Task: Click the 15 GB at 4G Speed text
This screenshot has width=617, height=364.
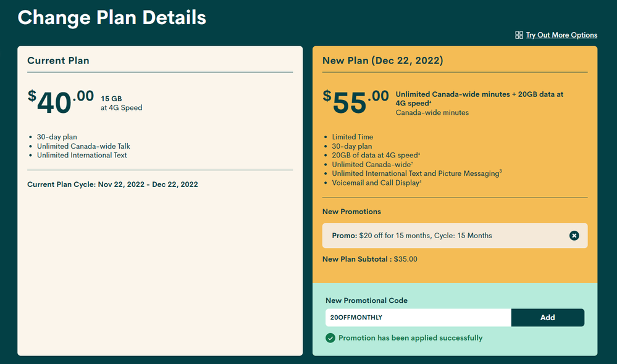Action: 121,103
